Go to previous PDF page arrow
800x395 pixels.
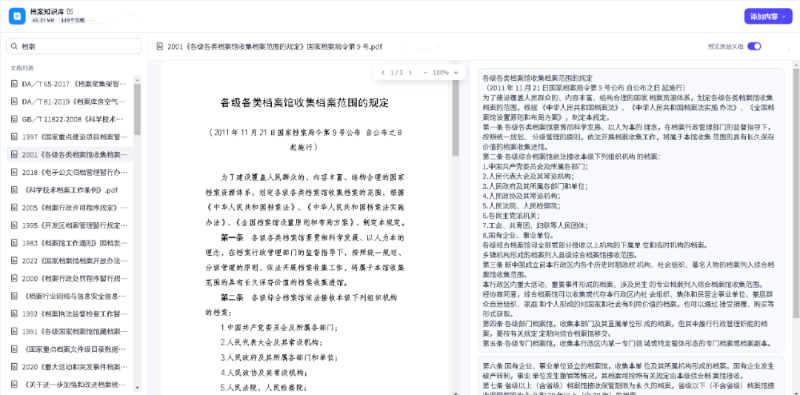(383, 72)
